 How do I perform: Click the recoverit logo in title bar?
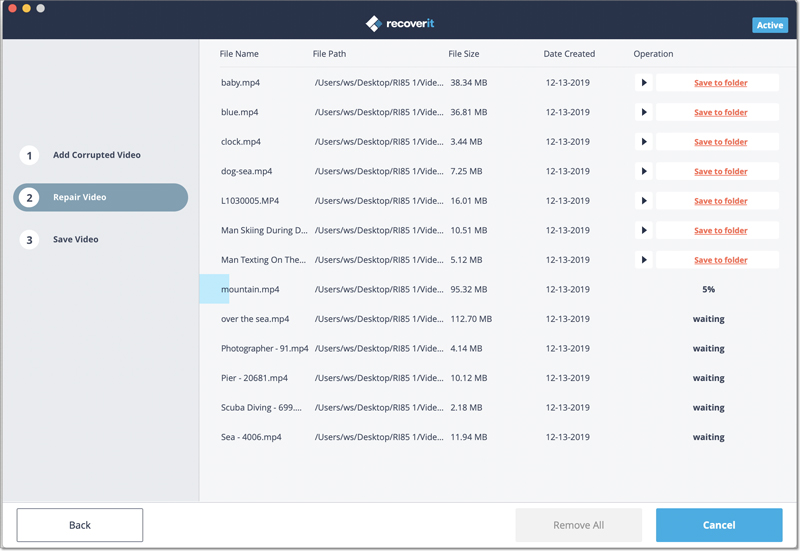coord(400,23)
